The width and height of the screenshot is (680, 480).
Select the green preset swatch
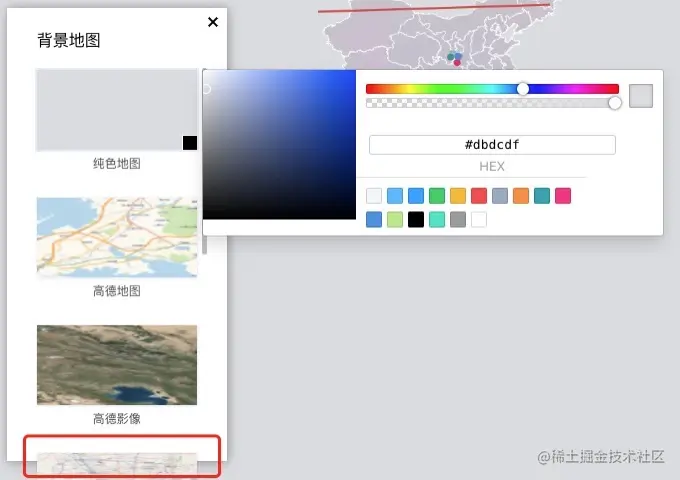[x=437, y=196]
